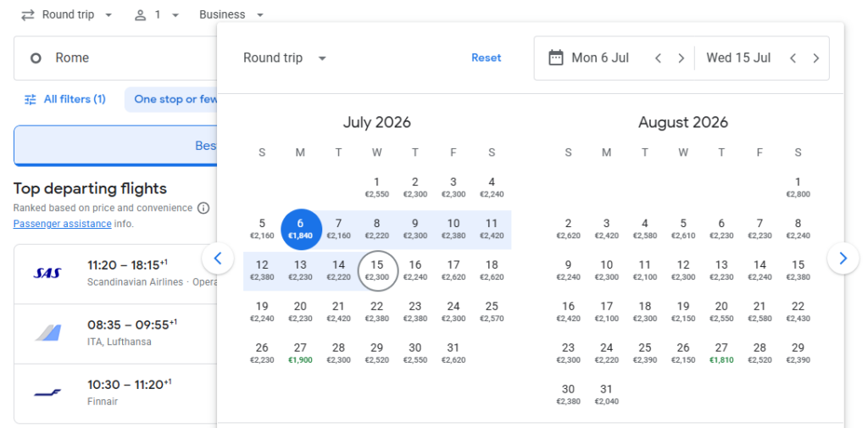The image size is (868, 428).
Task: Reset the selected dates
Action: click(486, 58)
